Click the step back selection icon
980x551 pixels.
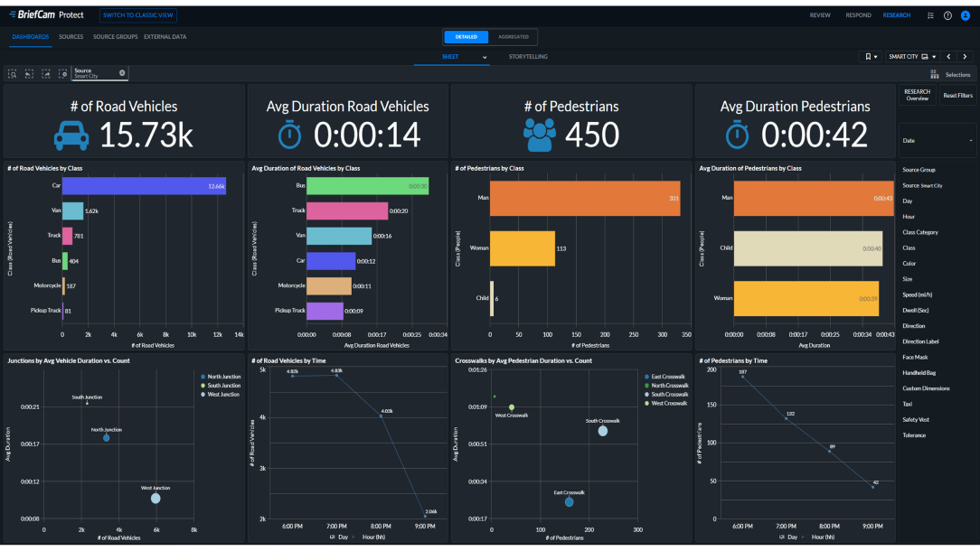[x=29, y=74]
